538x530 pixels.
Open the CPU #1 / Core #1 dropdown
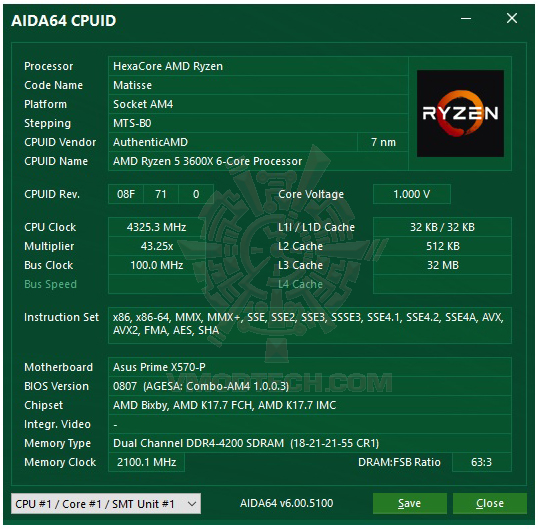106,504
